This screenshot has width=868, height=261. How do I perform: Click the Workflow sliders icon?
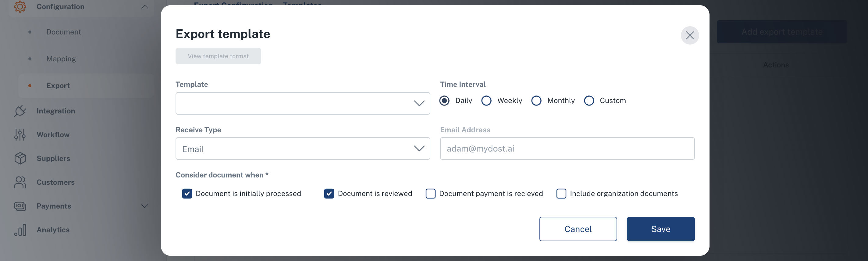tap(20, 134)
